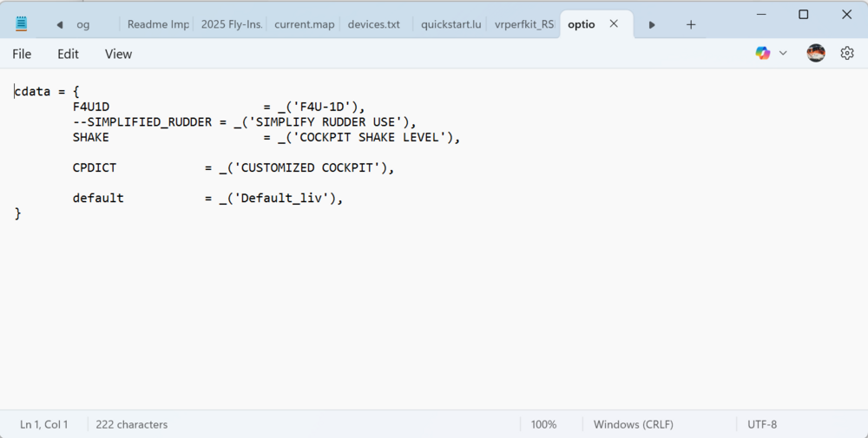The width and height of the screenshot is (868, 438).
Task: Switch to the devices.txt tab
Action: tap(373, 24)
